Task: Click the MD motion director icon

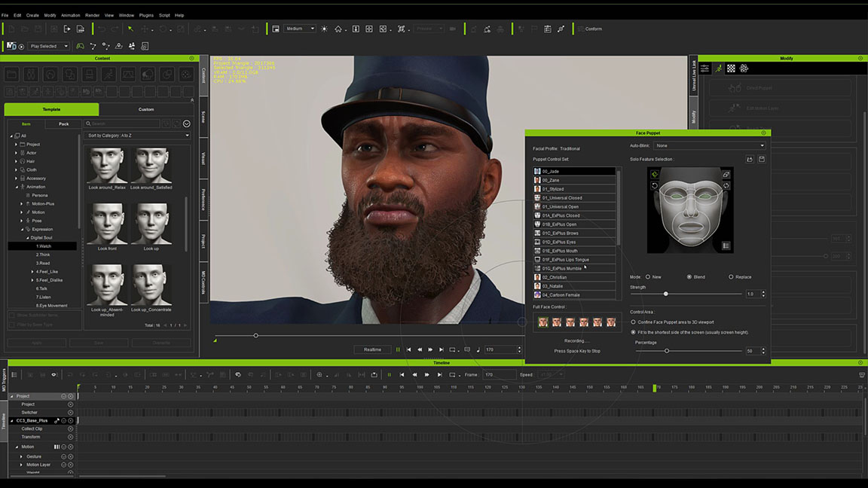Action: pos(11,46)
